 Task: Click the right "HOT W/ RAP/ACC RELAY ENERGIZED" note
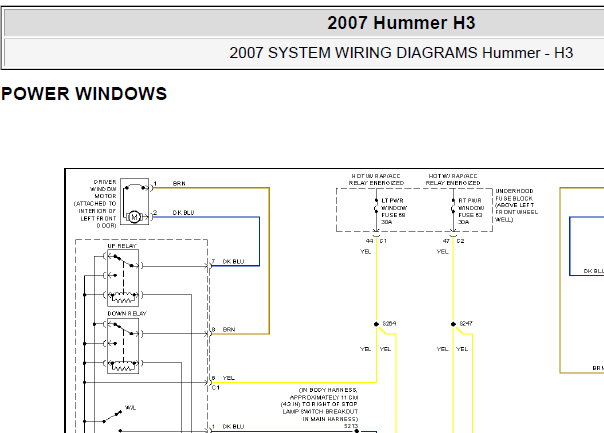pos(453,180)
